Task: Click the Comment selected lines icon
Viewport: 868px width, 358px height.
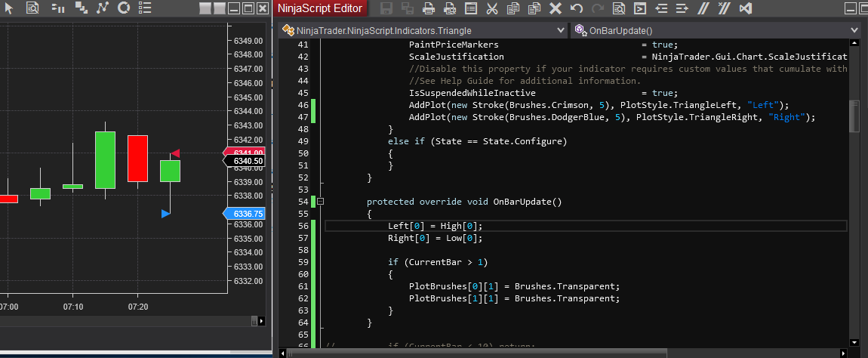Action: [x=703, y=9]
